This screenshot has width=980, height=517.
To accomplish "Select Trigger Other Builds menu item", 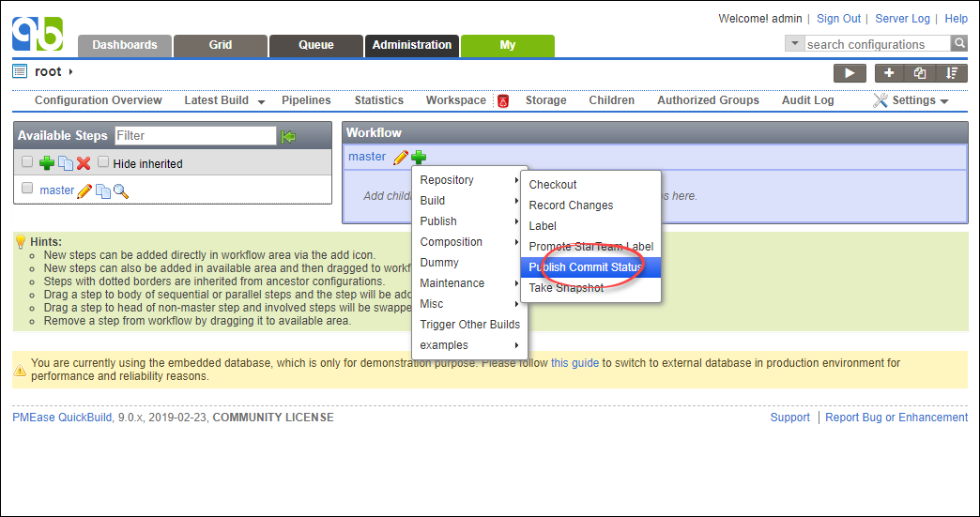I will coord(469,324).
